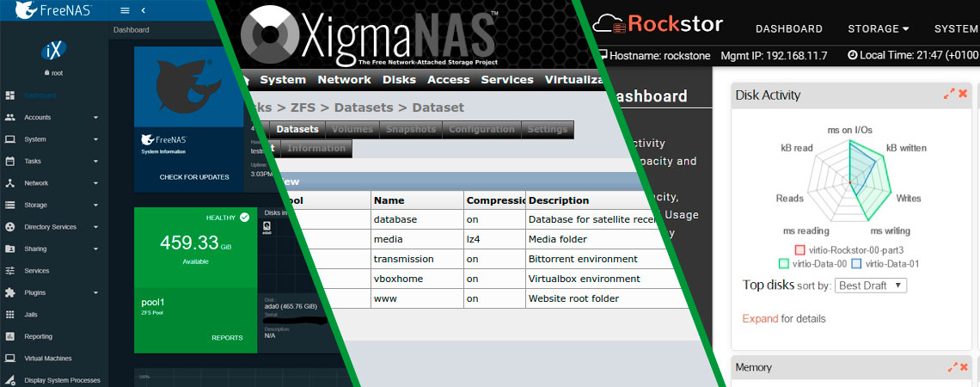The height and width of the screenshot is (387, 980).
Task: Select the Volumes tab in XigmaNAS
Action: coord(352,129)
